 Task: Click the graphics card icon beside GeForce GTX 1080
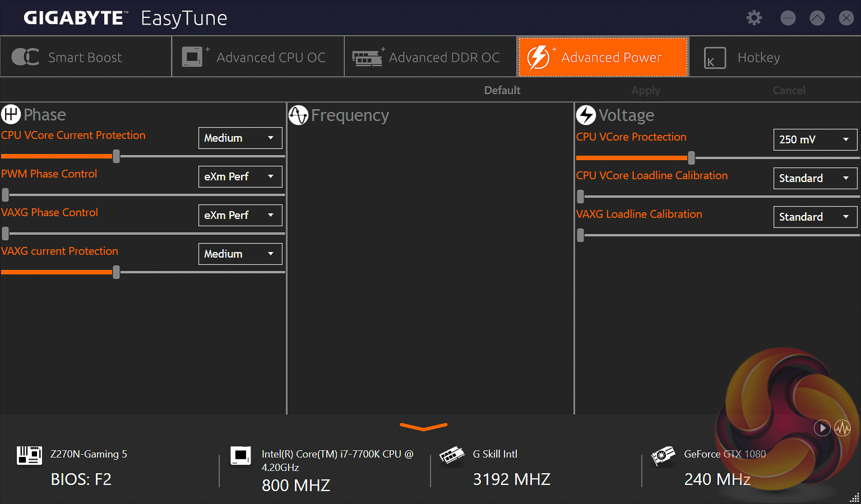[663, 456]
